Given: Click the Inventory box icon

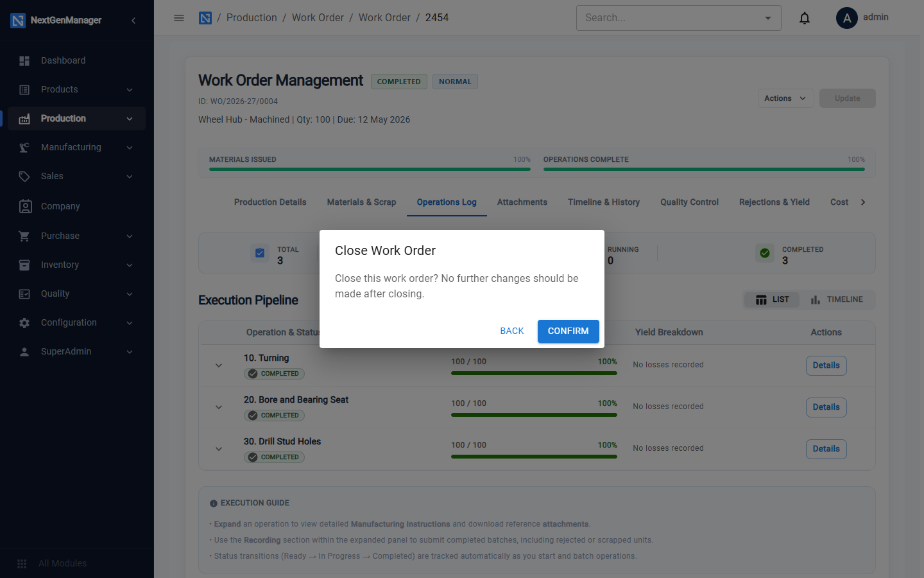Looking at the screenshot, I should tap(24, 265).
